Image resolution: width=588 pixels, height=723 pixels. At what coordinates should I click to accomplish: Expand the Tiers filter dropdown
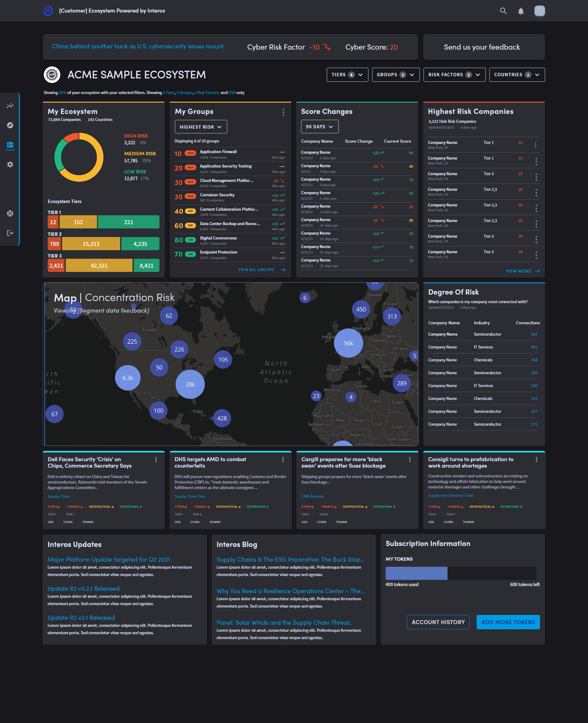point(347,75)
